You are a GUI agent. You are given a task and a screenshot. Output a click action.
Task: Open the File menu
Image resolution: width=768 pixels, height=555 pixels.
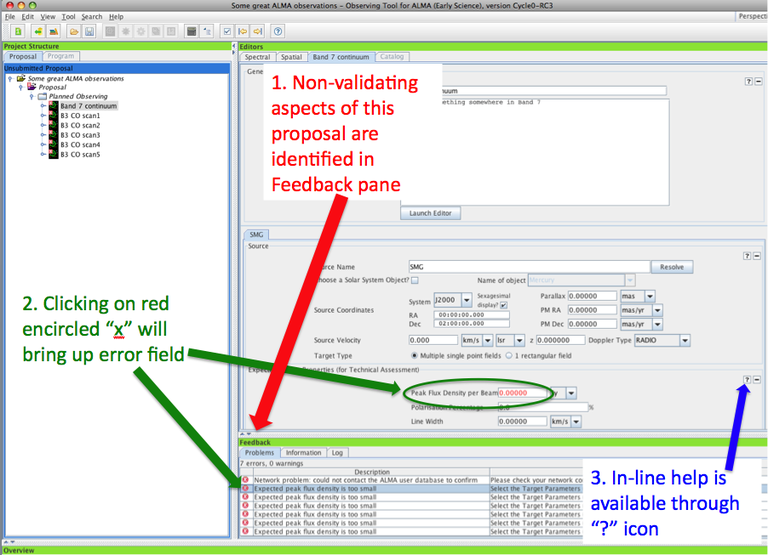click(x=10, y=17)
